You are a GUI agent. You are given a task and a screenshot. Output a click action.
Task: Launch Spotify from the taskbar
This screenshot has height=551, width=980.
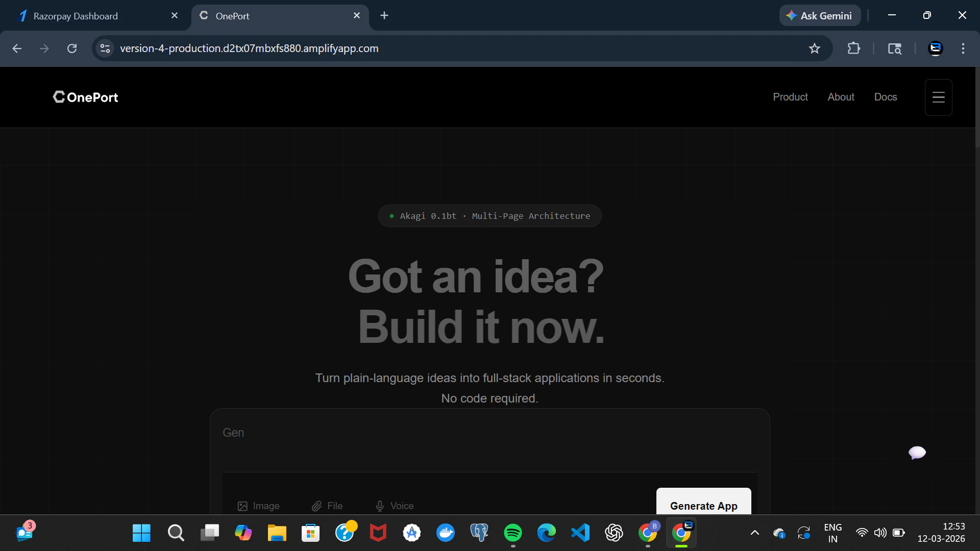click(x=512, y=533)
